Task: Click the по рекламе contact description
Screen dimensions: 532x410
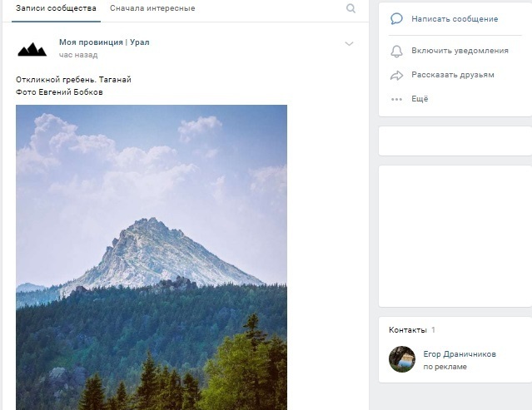Action: pyautogui.click(x=445, y=367)
